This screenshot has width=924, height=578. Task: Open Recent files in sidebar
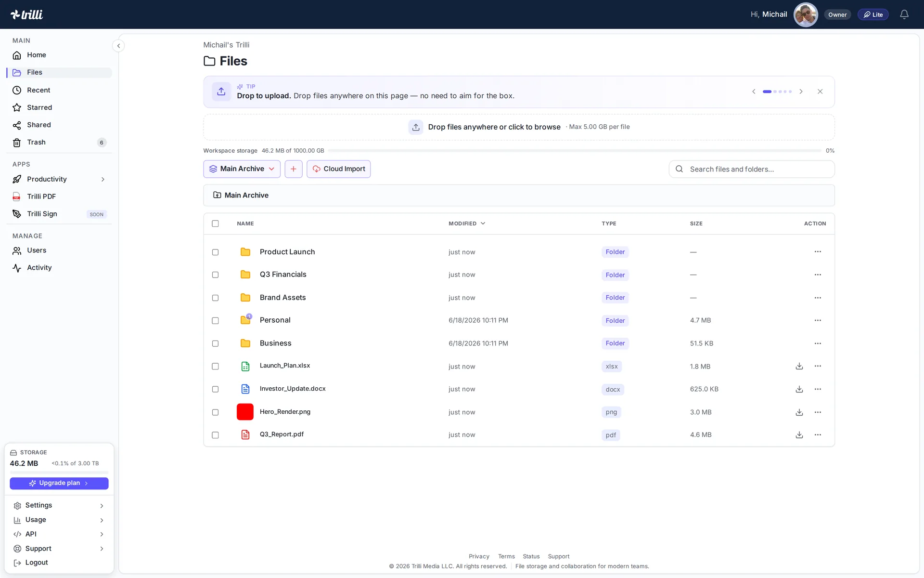pyautogui.click(x=59, y=90)
